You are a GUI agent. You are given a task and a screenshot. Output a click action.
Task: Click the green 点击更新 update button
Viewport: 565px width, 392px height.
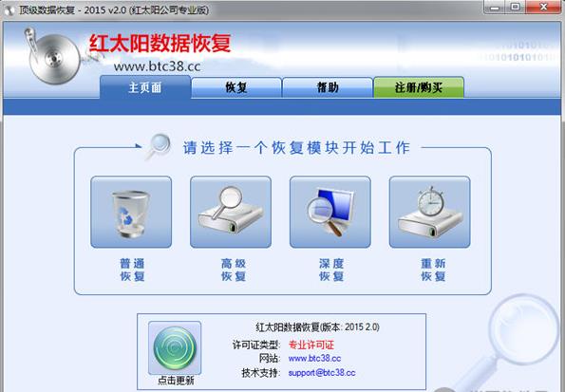coord(175,348)
